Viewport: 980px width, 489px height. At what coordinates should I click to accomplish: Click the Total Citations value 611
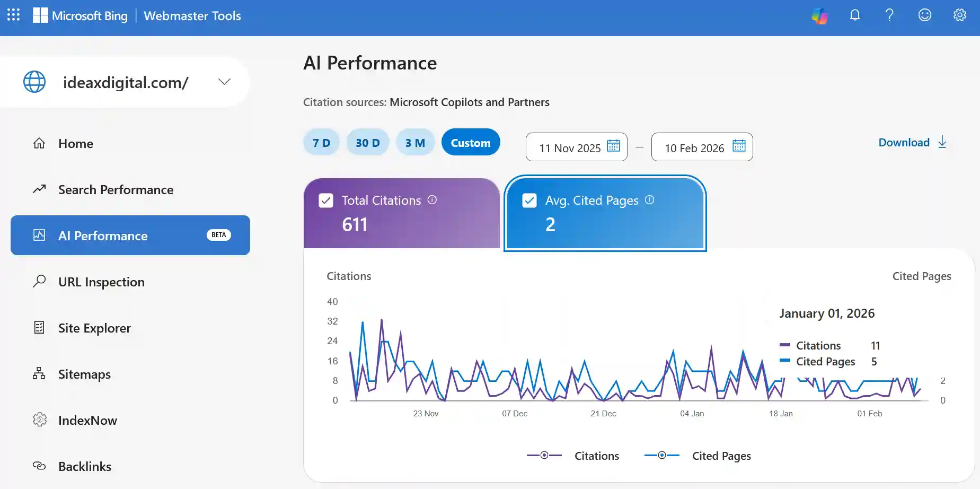[355, 224]
